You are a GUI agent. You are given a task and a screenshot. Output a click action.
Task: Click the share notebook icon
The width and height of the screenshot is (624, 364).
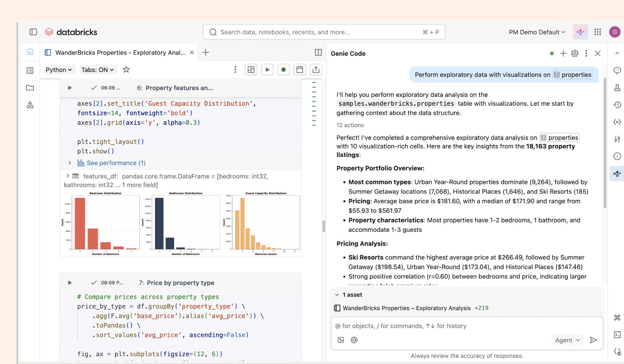(x=316, y=70)
